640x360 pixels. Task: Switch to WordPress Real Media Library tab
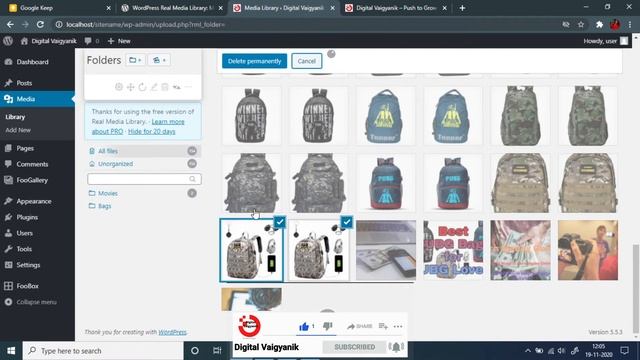coord(172,8)
